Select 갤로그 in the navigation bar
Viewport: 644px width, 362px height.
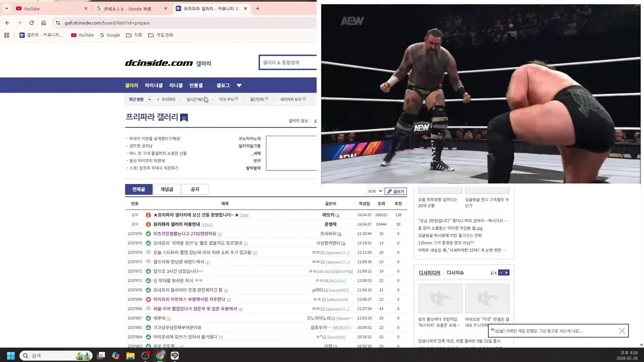(x=223, y=85)
